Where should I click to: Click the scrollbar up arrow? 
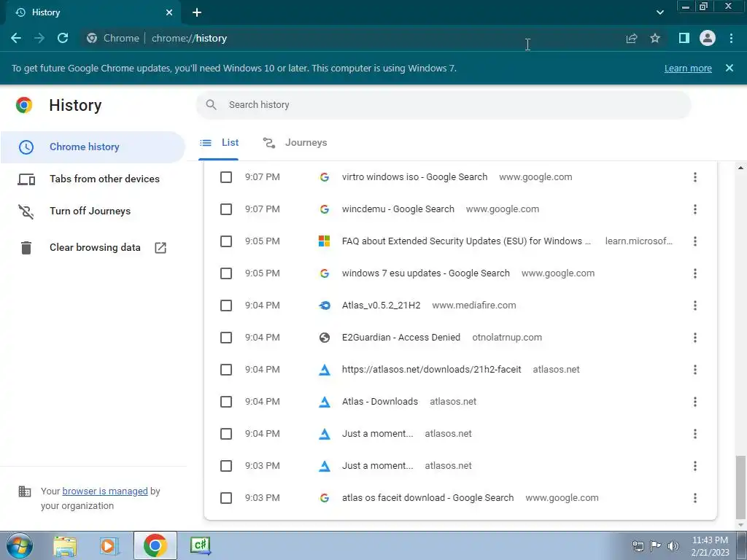click(740, 168)
